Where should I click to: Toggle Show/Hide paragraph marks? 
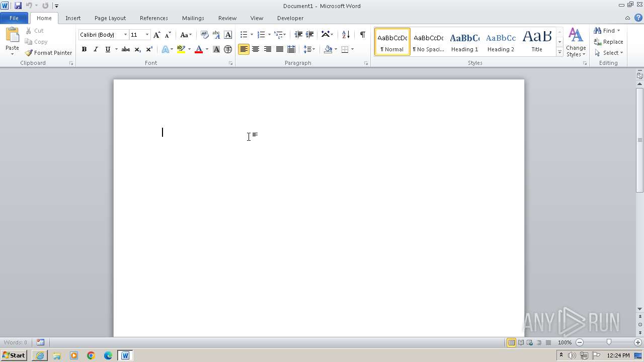[362, 35]
